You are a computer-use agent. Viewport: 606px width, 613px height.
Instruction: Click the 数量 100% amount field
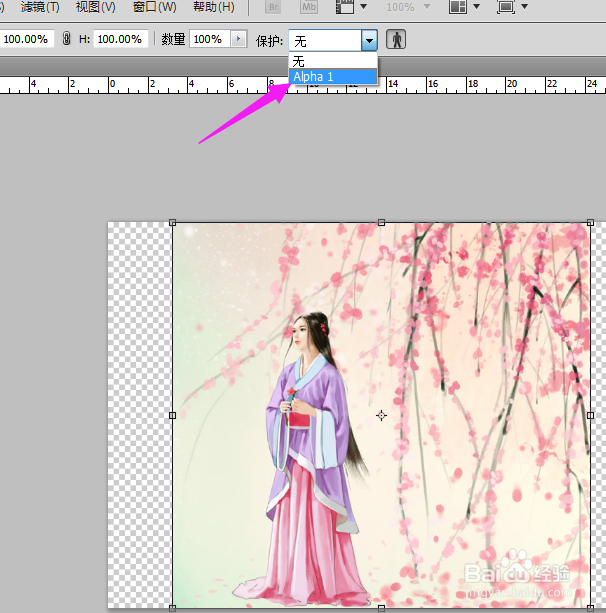click(209, 39)
